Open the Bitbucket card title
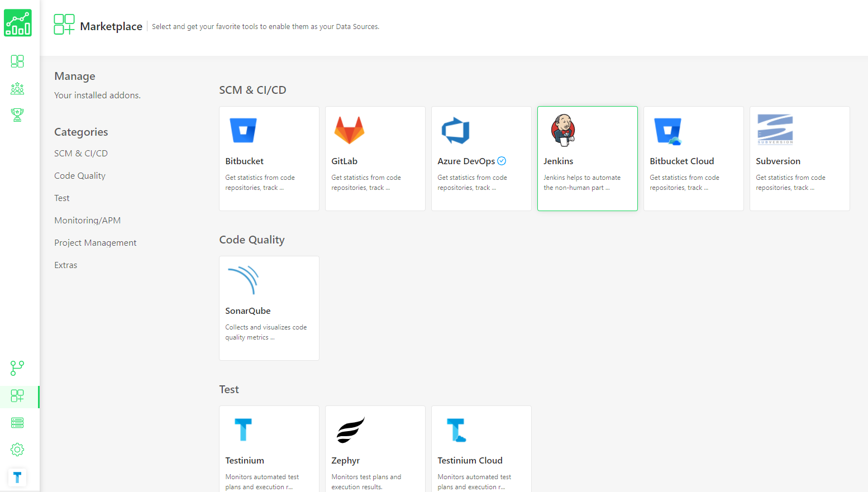This screenshot has width=868, height=492. (245, 161)
